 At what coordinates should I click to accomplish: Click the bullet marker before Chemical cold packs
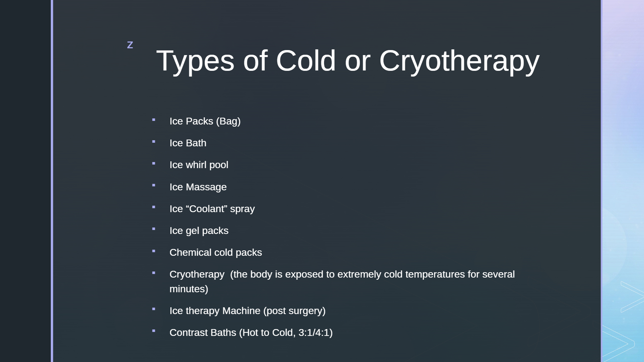[154, 251]
